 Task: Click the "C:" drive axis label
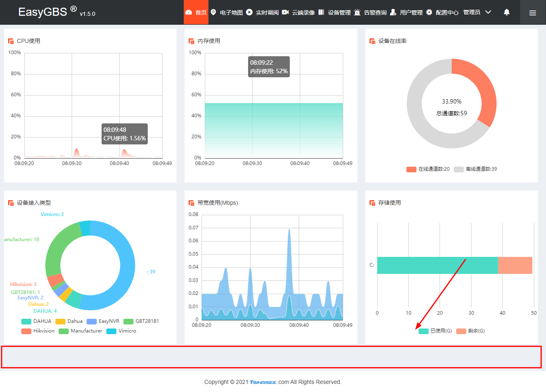[372, 265]
